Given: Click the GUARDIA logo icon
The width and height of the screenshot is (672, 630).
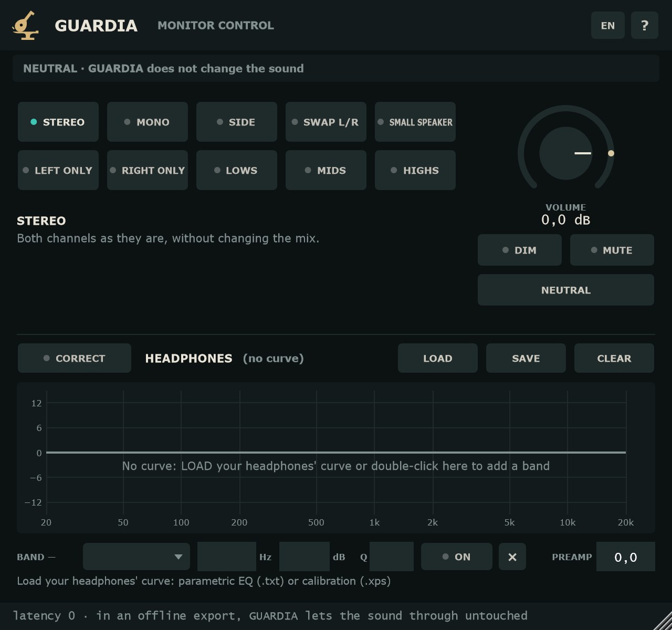Looking at the screenshot, I should tap(25, 25).
